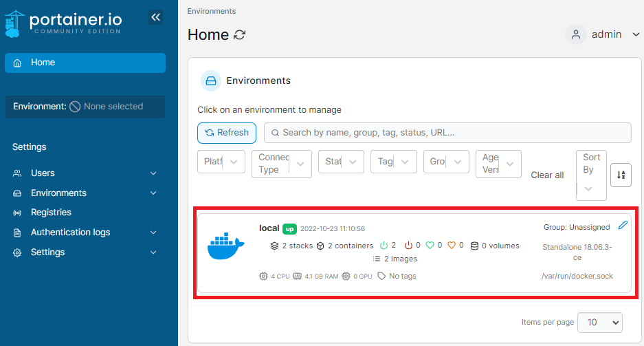Click the containers cube icon
The width and height of the screenshot is (644, 346).
tap(320, 246)
